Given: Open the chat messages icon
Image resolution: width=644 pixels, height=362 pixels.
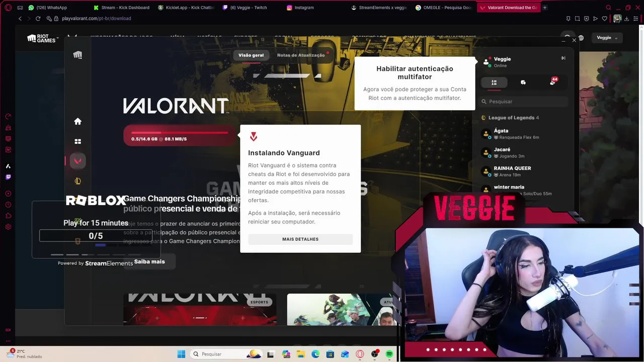Looking at the screenshot, I should coord(523,82).
